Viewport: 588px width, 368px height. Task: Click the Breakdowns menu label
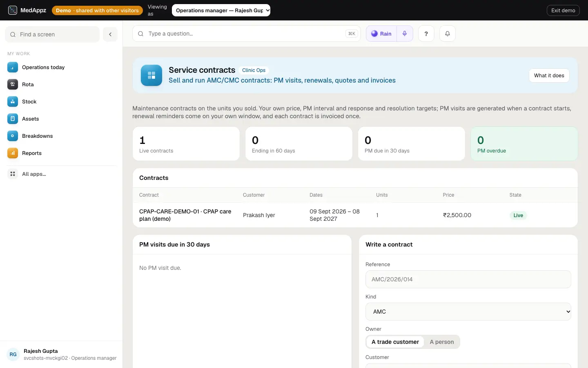(x=37, y=136)
